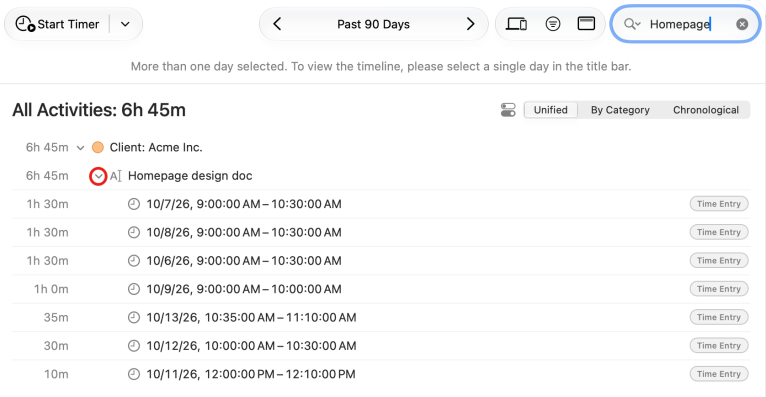Click the Start Timer button
Image resolution: width=766 pixels, height=397 pixels.
tap(57, 24)
